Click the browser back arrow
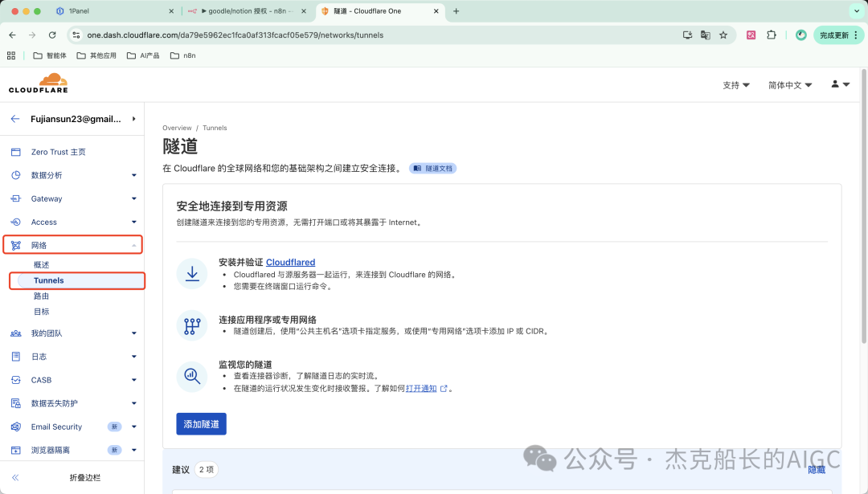The width and height of the screenshot is (868, 494). [x=12, y=35]
